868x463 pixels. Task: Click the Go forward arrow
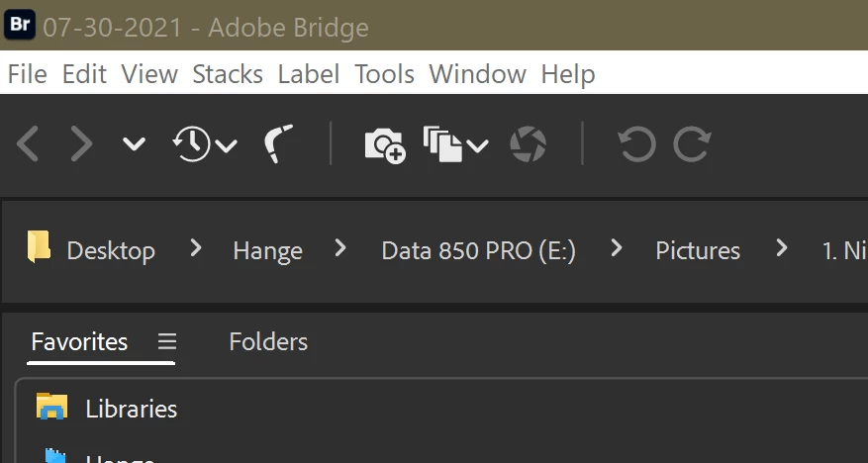pyautogui.click(x=81, y=145)
